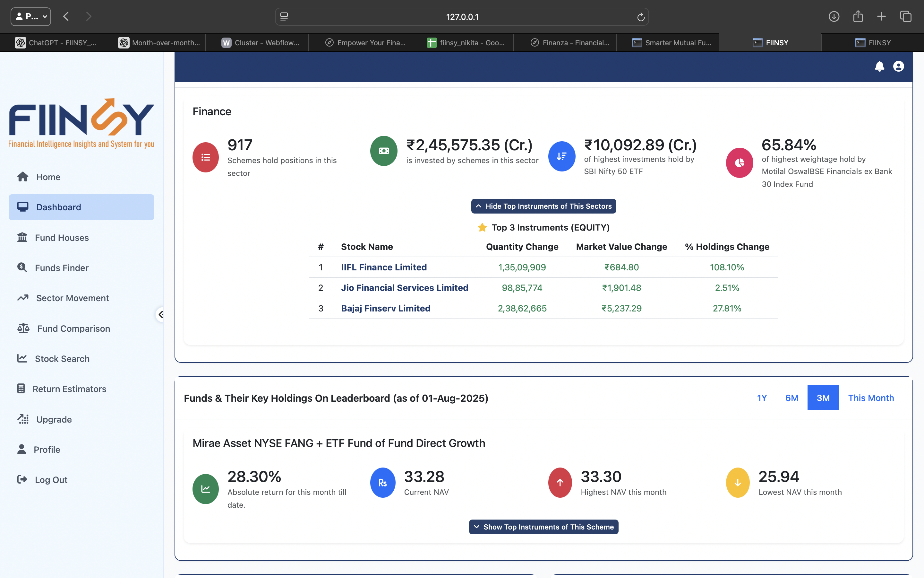Select the 1Y period tab
Screen dimensions: 924x578
(x=762, y=398)
